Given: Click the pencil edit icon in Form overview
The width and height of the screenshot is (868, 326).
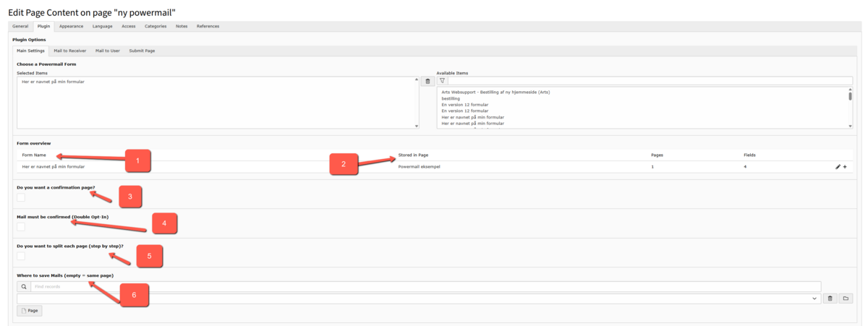Looking at the screenshot, I should 838,167.
